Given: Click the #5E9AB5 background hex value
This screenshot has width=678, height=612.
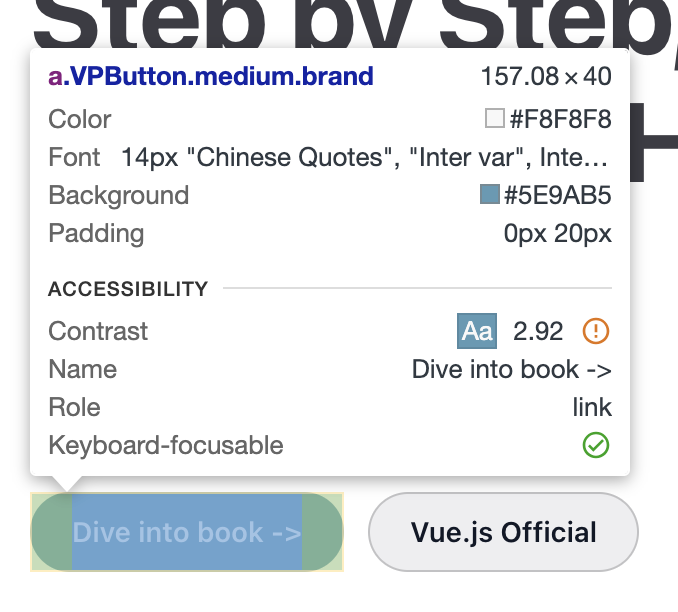Looking at the screenshot, I should (x=557, y=195).
